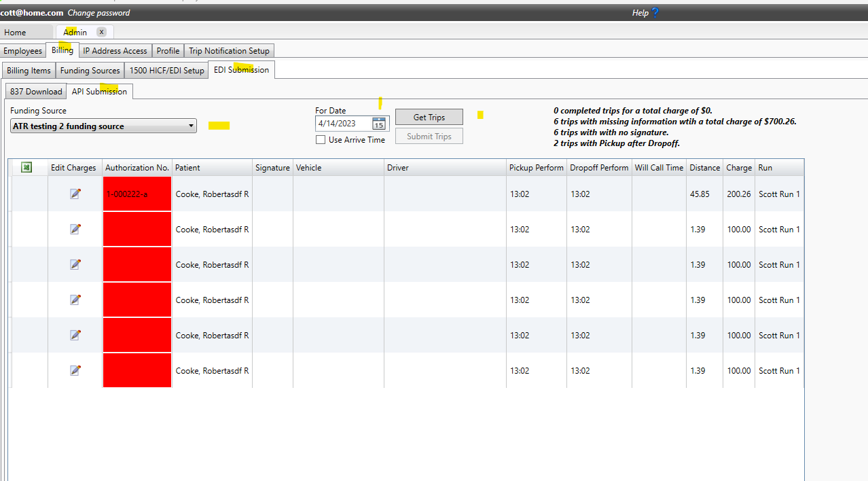The image size is (868, 481).
Task: Click the edit pencil on the 1-000222-a trip
Action: [x=75, y=193]
